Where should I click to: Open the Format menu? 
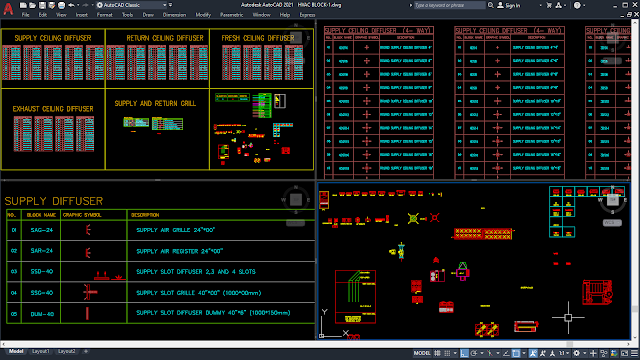pyautogui.click(x=104, y=15)
